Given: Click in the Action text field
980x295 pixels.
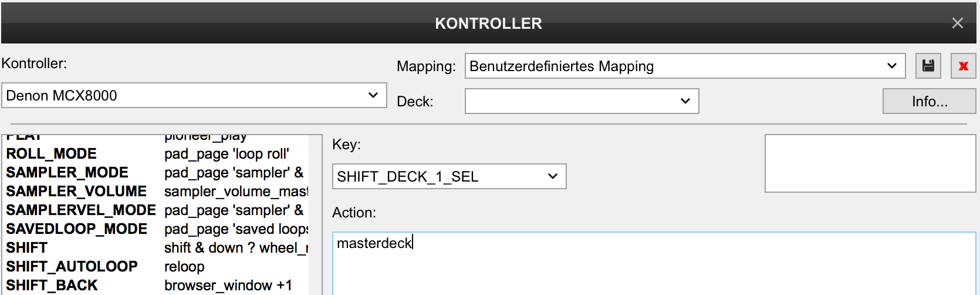Looking at the screenshot, I should (654, 263).
